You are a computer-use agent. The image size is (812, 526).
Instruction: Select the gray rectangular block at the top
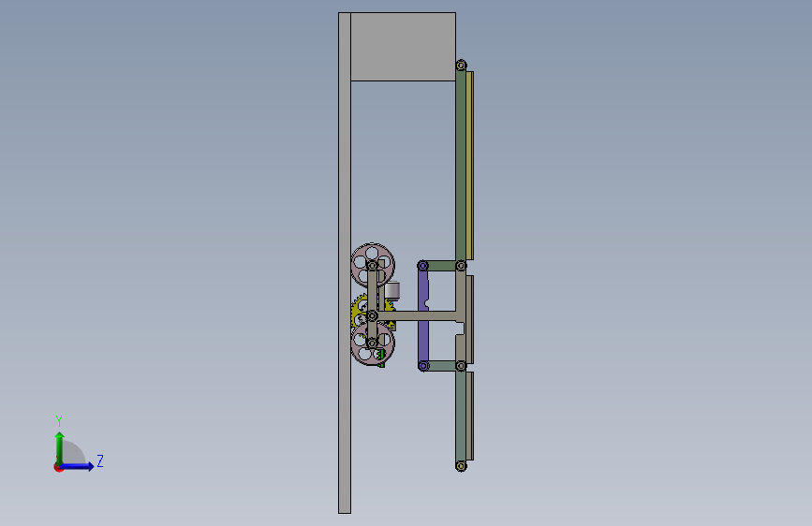click(x=404, y=47)
